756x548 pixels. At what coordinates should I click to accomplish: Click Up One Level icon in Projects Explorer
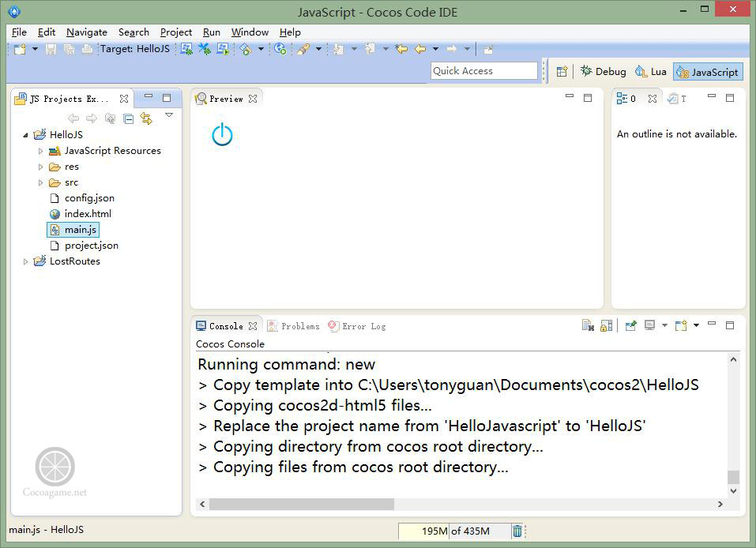pos(110,118)
